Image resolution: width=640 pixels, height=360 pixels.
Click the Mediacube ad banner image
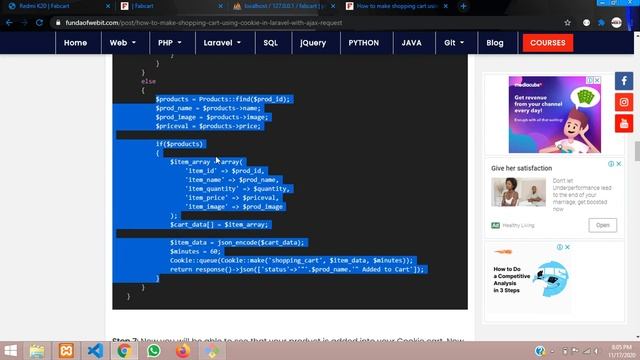554,115
